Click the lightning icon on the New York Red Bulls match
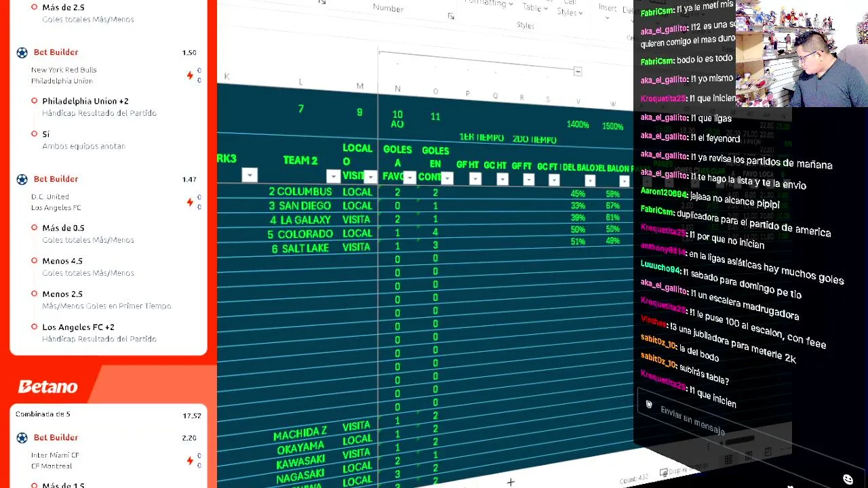This screenshot has width=868, height=488. (190, 75)
